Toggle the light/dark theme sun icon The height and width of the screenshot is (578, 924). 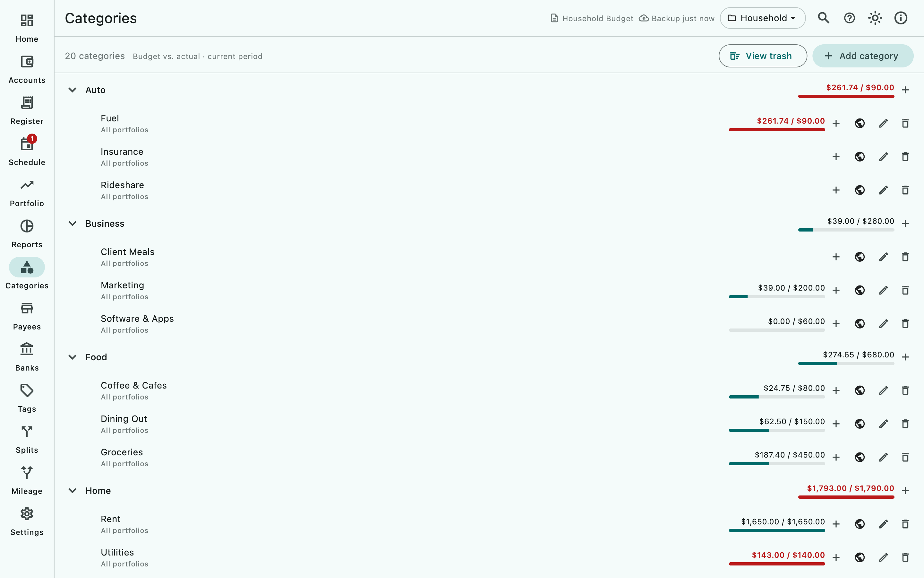[875, 18]
